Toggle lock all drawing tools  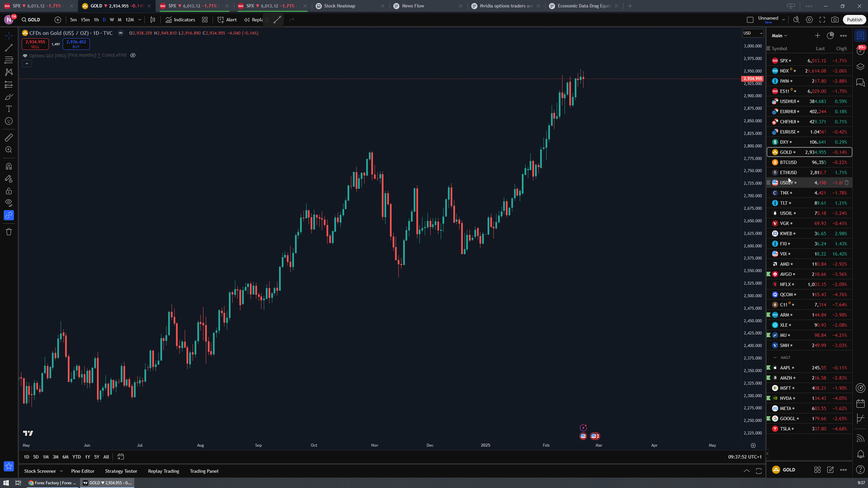(x=9, y=191)
